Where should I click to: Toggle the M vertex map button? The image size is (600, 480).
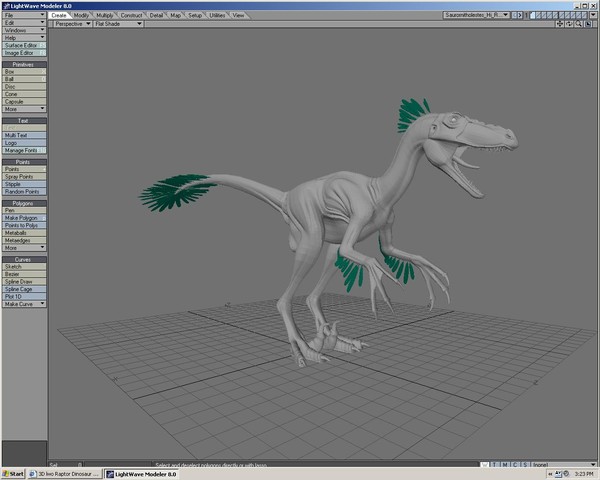click(505, 464)
